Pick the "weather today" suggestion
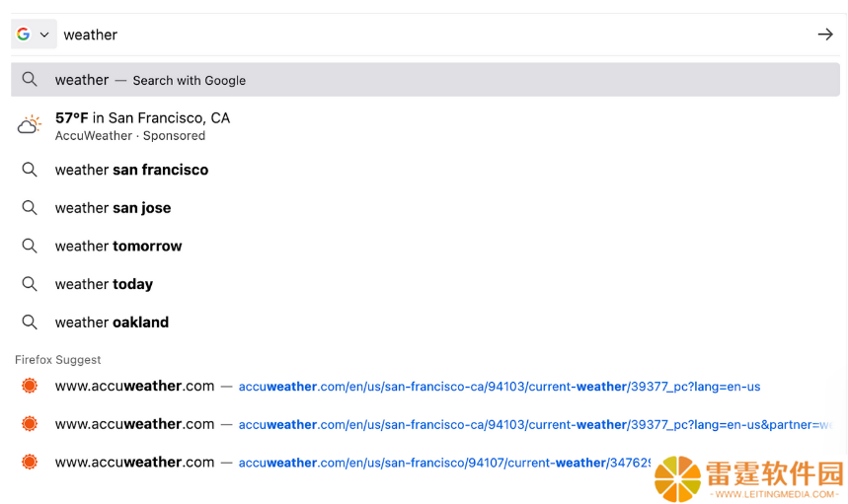Viewport: 848px width, 504px height. tap(425, 284)
